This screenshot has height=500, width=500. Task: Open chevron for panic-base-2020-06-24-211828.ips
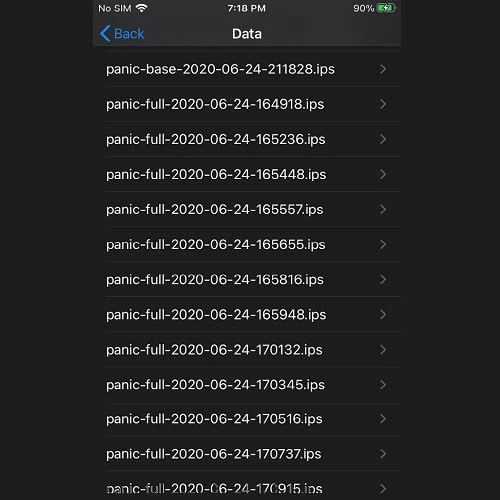(383, 69)
